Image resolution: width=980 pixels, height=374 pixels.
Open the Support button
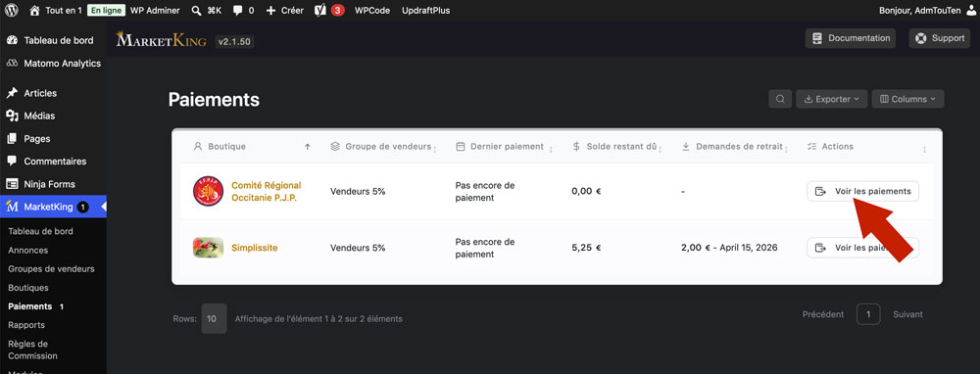click(940, 38)
